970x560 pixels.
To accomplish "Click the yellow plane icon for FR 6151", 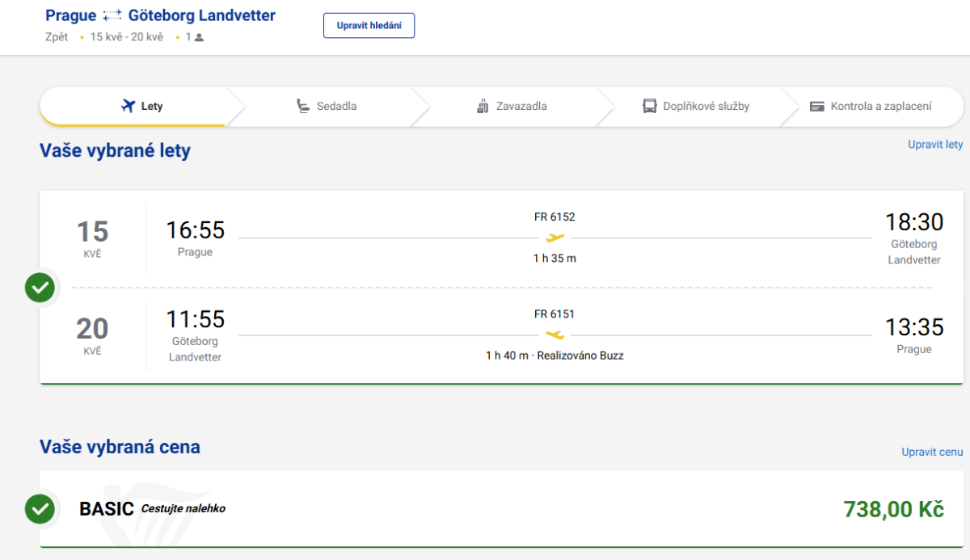I will tap(555, 335).
